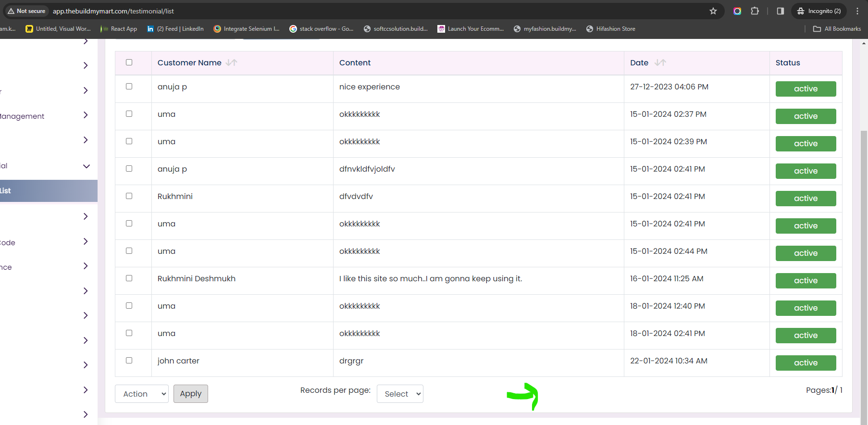
Task: Sort table by Date arrows
Action: click(660, 62)
